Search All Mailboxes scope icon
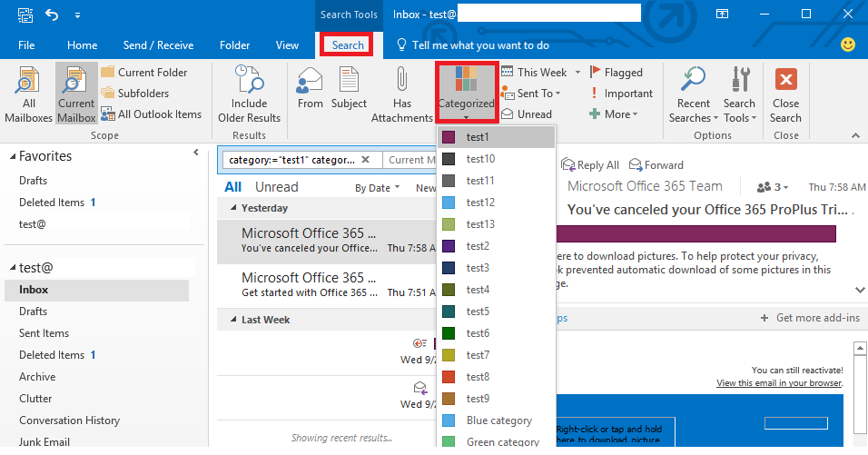 coord(27,93)
